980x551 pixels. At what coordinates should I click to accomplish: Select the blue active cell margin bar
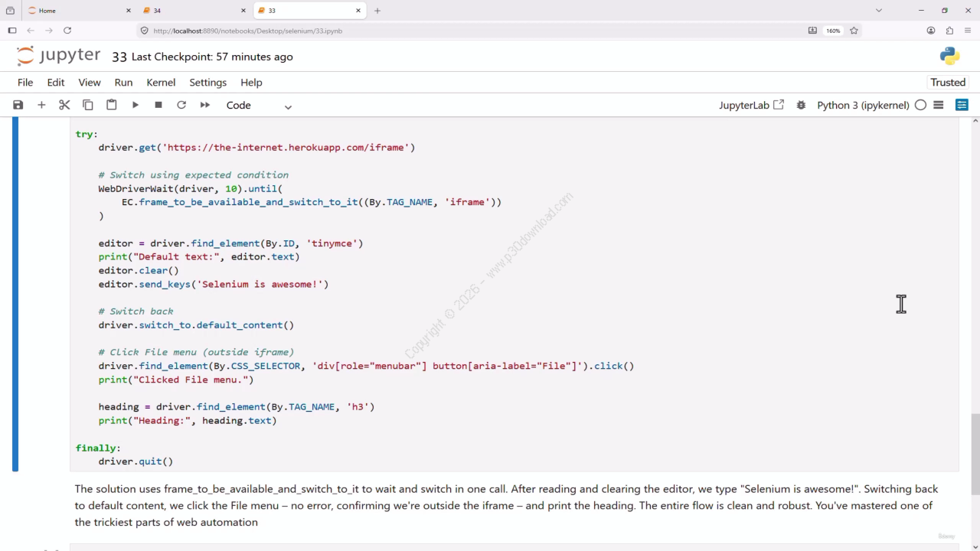(x=15, y=295)
